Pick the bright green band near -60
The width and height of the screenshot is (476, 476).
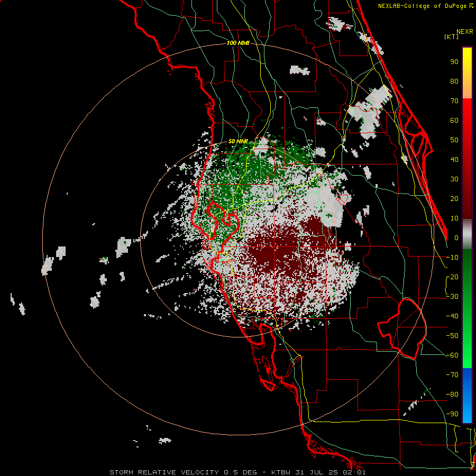[467, 352]
